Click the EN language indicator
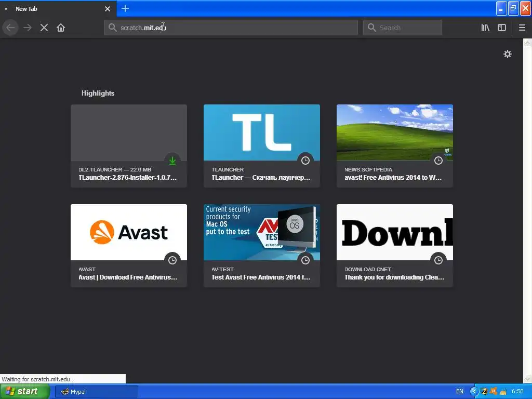 click(x=459, y=392)
